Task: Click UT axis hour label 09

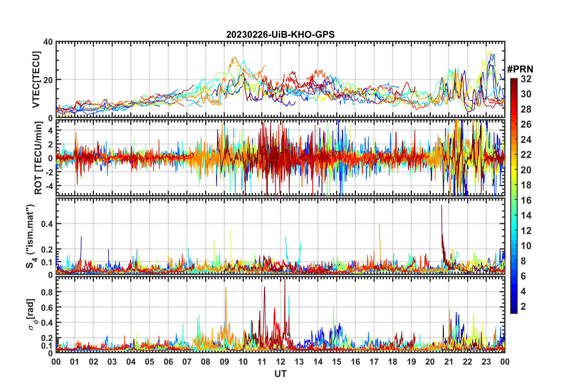Action: [224, 362]
